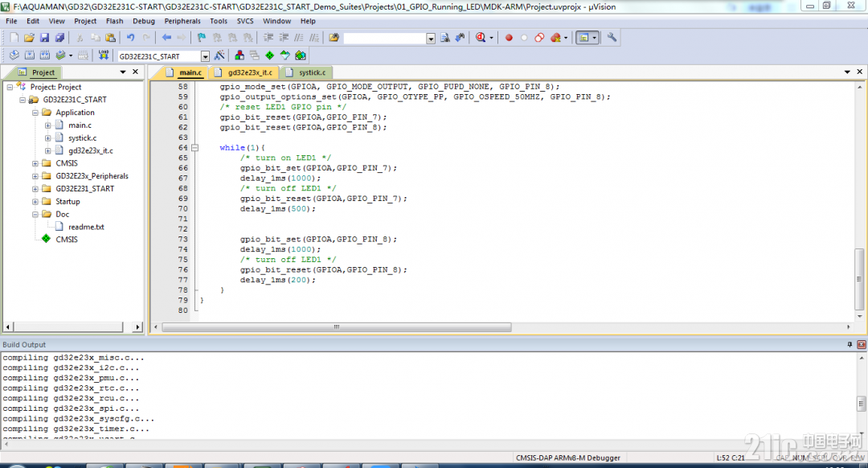Image resolution: width=868 pixels, height=468 pixels.
Task: Collapse the while loop code block
Action: point(194,148)
